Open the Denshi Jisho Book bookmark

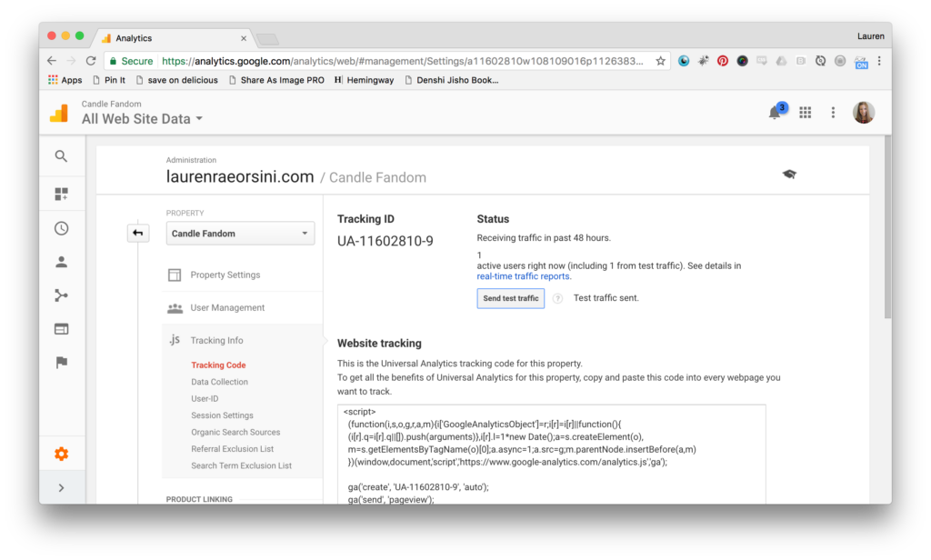(451, 80)
